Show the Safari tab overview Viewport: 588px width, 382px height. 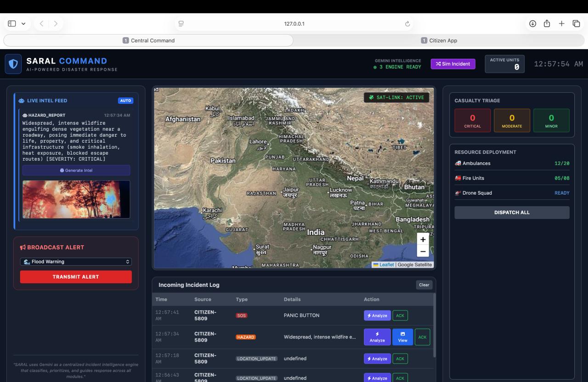tap(576, 23)
